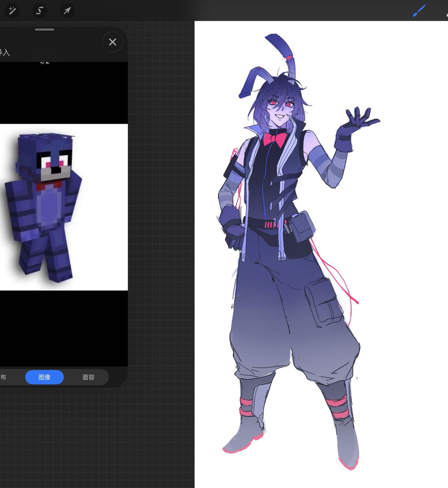Activate the Transform arrow tool
Viewport: 448px width, 488px height.
67,10
